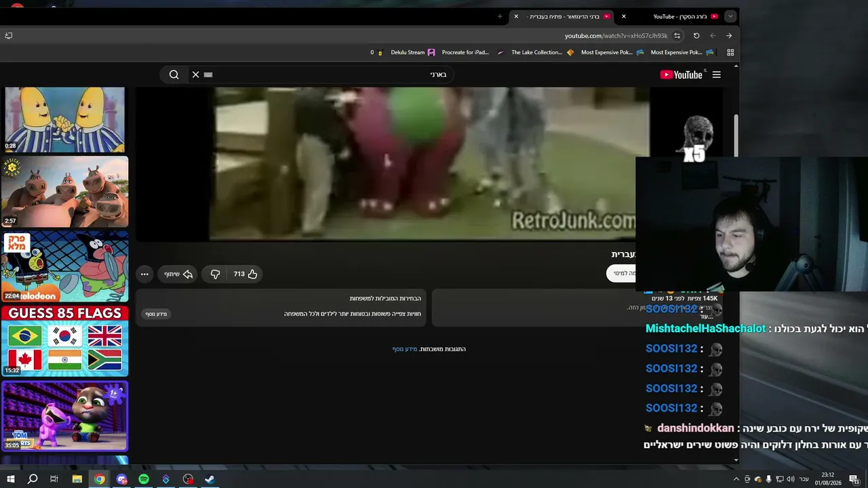Clear the YouTube search query
Screen dimensions: 868x488
(195, 75)
